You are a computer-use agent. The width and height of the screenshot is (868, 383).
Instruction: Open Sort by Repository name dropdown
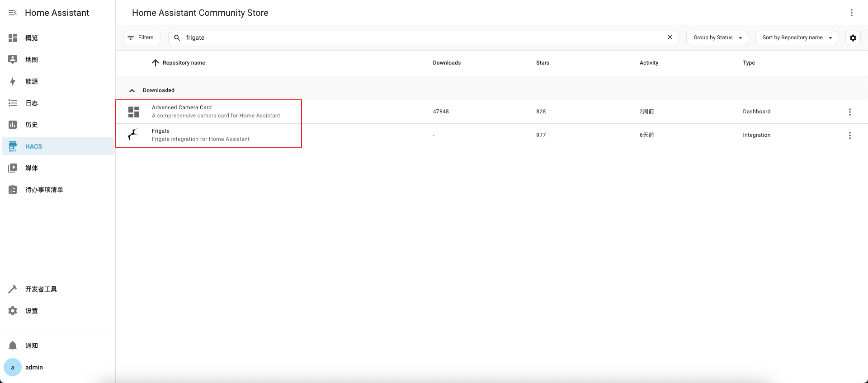pyautogui.click(x=796, y=38)
